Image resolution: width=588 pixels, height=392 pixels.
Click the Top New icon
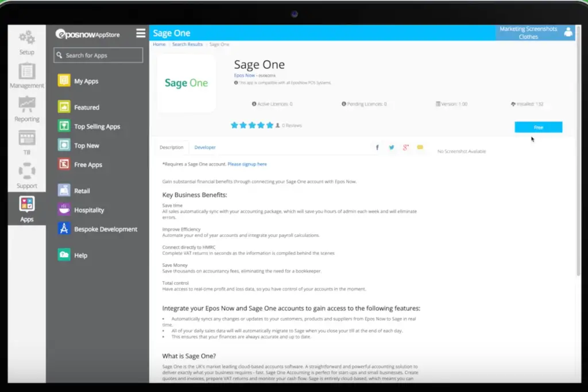[x=64, y=145]
